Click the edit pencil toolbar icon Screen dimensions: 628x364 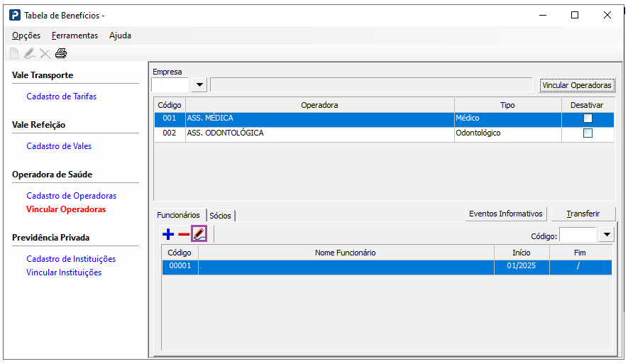pyautogui.click(x=29, y=53)
